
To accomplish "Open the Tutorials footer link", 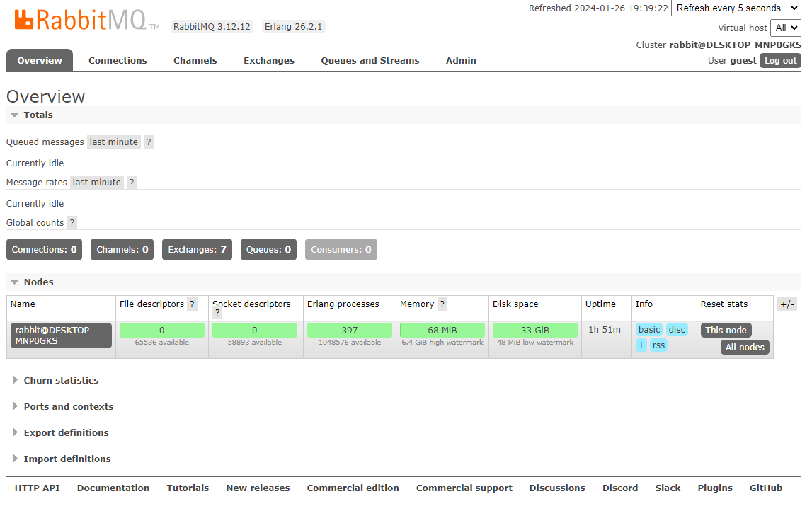I will coord(188,488).
